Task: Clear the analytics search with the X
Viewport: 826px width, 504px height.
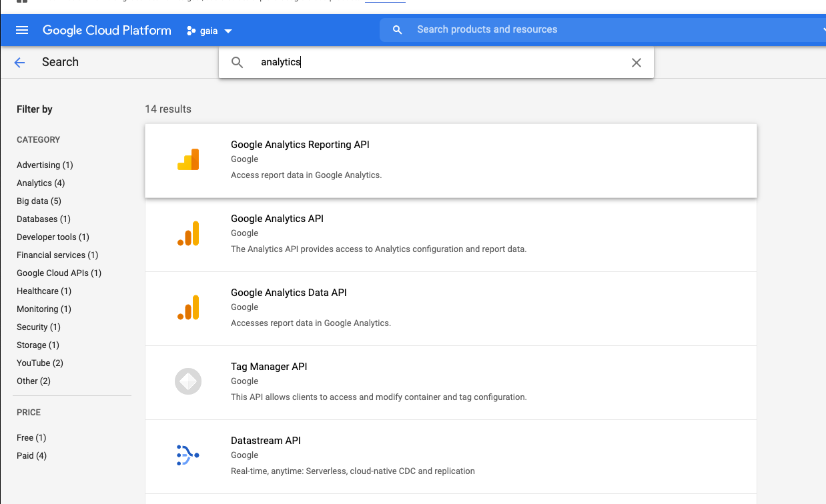Action: click(637, 63)
